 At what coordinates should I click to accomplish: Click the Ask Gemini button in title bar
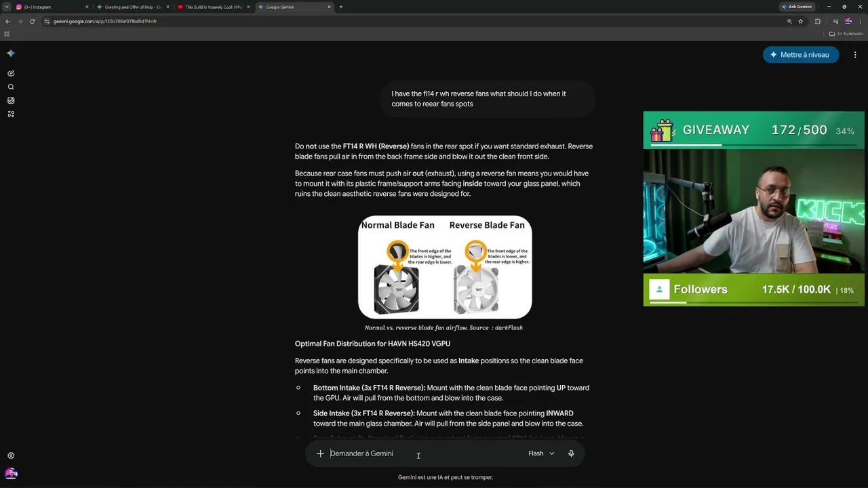tap(797, 7)
